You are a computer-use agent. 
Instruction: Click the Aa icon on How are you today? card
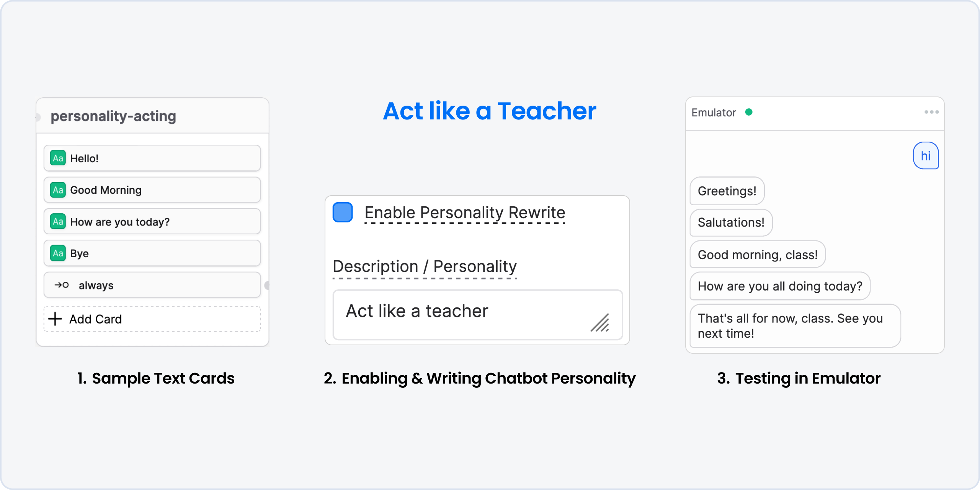pyautogui.click(x=58, y=222)
